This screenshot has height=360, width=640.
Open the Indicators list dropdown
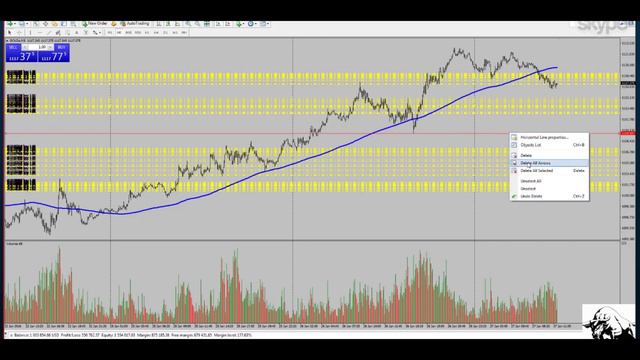pos(241,24)
